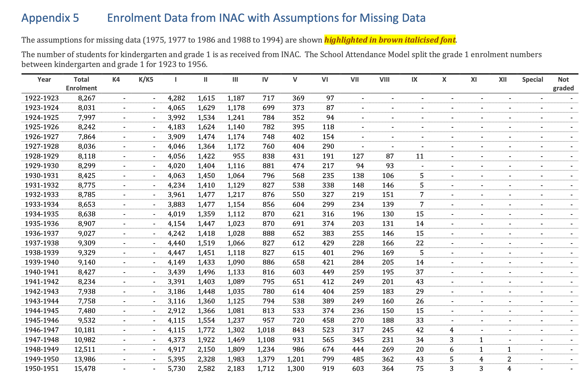
Task: Click total enrolment value 15,478
Action: [85, 369]
